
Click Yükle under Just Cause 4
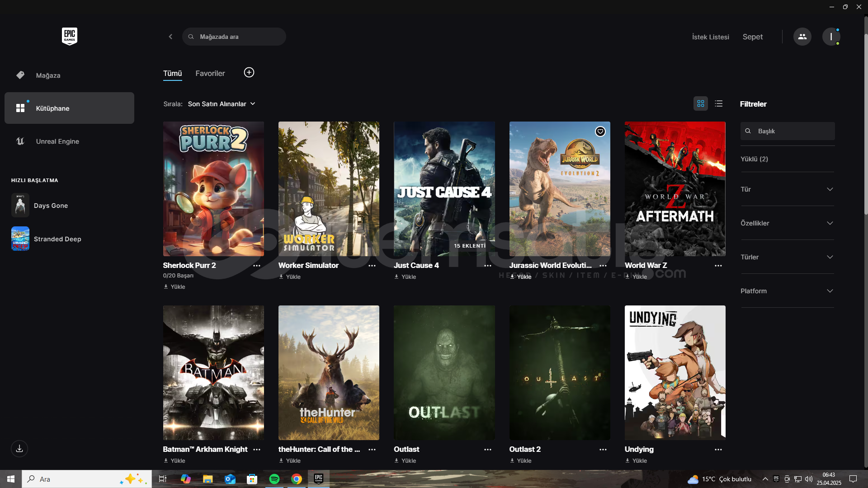(405, 277)
